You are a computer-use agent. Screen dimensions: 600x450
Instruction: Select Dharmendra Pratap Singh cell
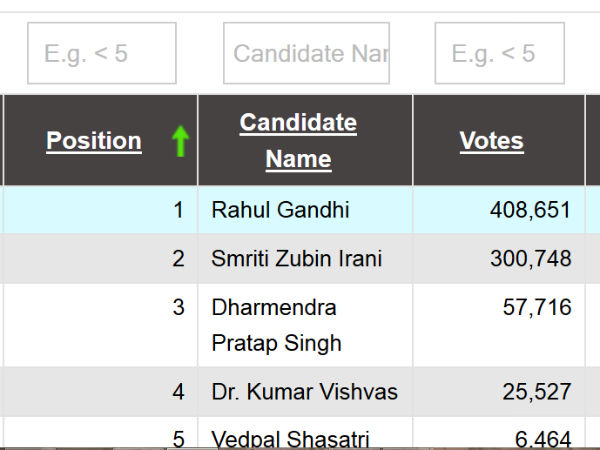coord(276,325)
